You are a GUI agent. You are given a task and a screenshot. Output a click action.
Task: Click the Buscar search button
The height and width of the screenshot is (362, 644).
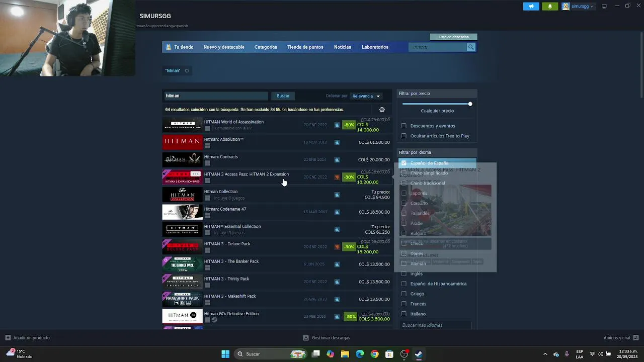click(283, 96)
